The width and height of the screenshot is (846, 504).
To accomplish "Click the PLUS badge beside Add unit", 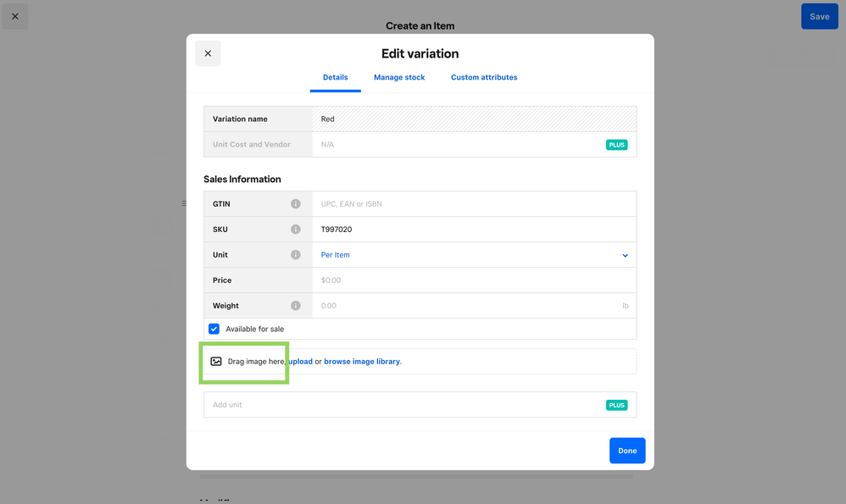I will pyautogui.click(x=616, y=405).
